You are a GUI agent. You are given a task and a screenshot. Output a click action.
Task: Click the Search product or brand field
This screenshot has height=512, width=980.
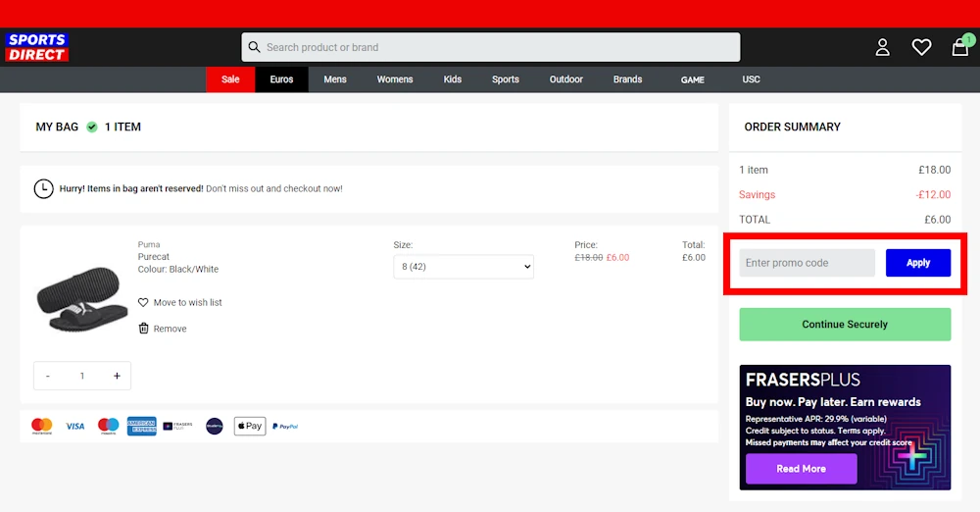[x=491, y=47]
